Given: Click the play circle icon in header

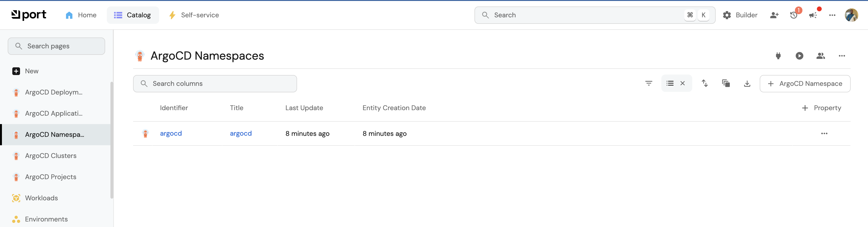Looking at the screenshot, I should 799,56.
